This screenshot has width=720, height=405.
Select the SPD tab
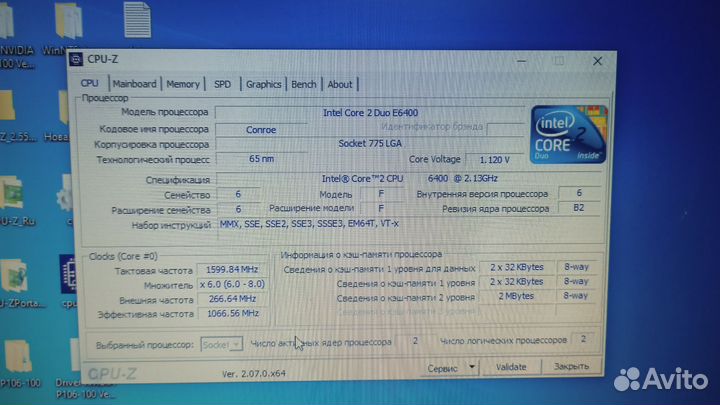pos(222,84)
